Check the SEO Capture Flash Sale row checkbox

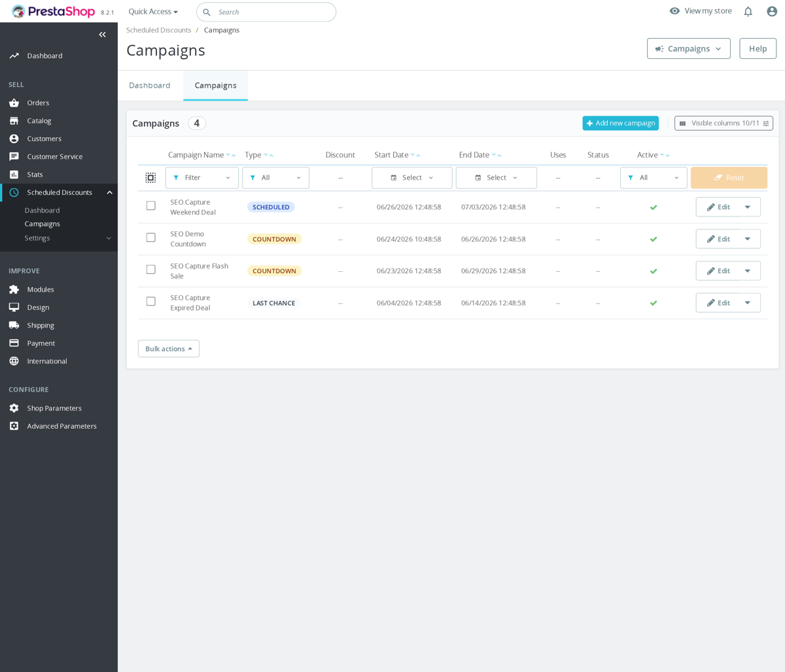pos(150,270)
